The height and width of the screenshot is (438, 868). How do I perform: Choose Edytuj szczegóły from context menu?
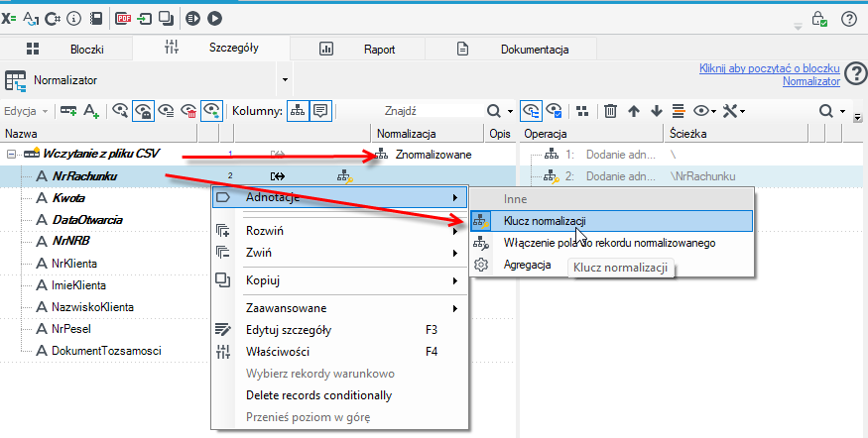coord(339,330)
